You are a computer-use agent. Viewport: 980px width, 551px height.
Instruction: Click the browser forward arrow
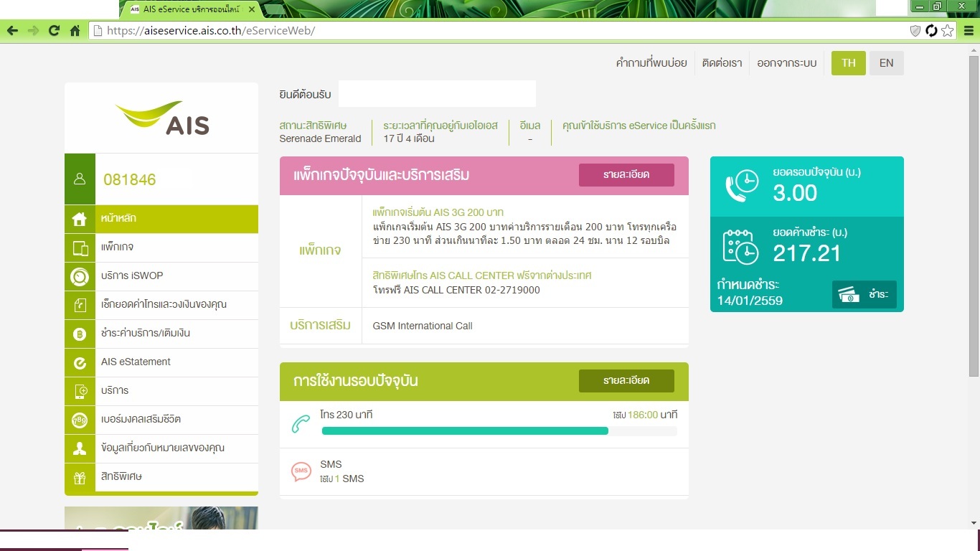(33, 31)
